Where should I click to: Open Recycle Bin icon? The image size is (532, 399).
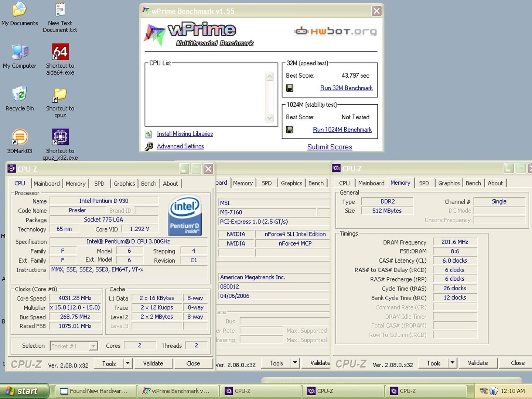[20, 94]
